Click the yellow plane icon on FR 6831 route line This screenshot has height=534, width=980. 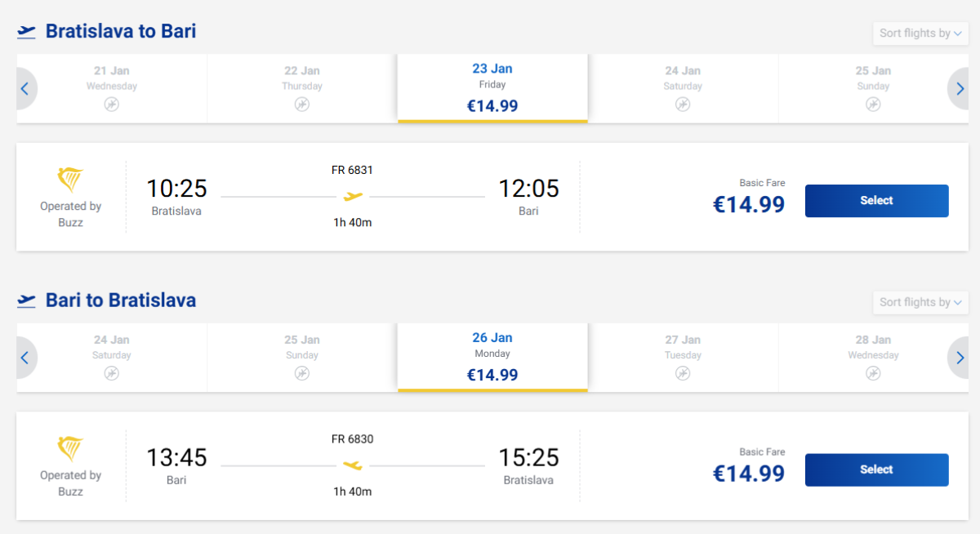coord(353,197)
